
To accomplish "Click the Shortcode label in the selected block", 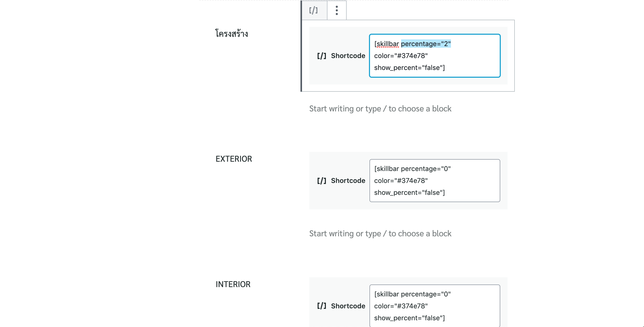I will (348, 56).
